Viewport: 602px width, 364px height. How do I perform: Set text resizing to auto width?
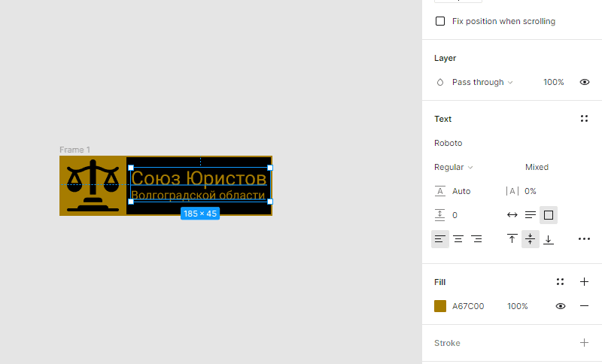point(512,215)
